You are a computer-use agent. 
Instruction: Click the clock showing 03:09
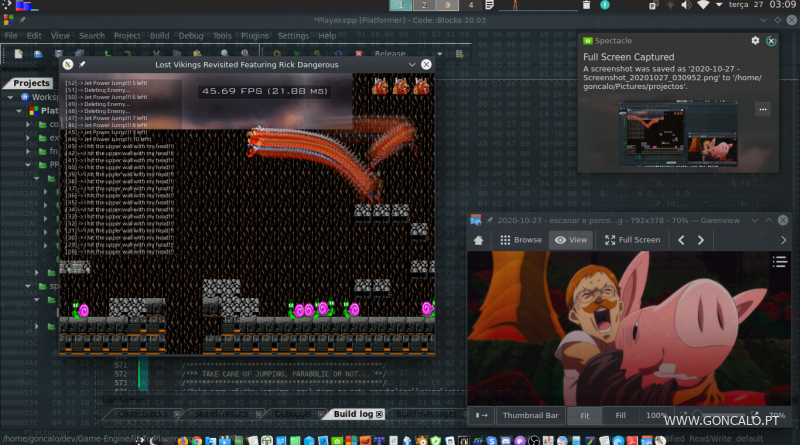coord(782,5)
